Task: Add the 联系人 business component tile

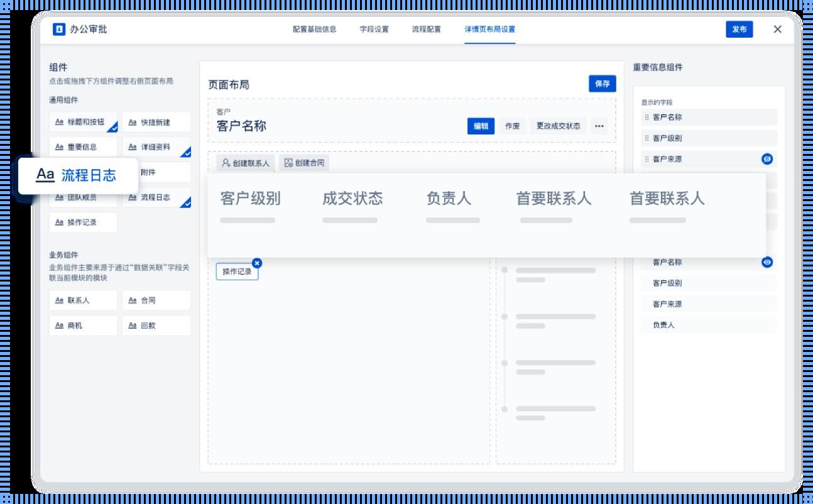Action: 83,300
